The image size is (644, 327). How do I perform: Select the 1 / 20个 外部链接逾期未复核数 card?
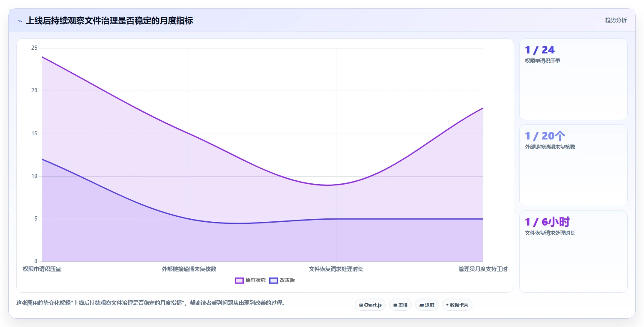(x=573, y=165)
